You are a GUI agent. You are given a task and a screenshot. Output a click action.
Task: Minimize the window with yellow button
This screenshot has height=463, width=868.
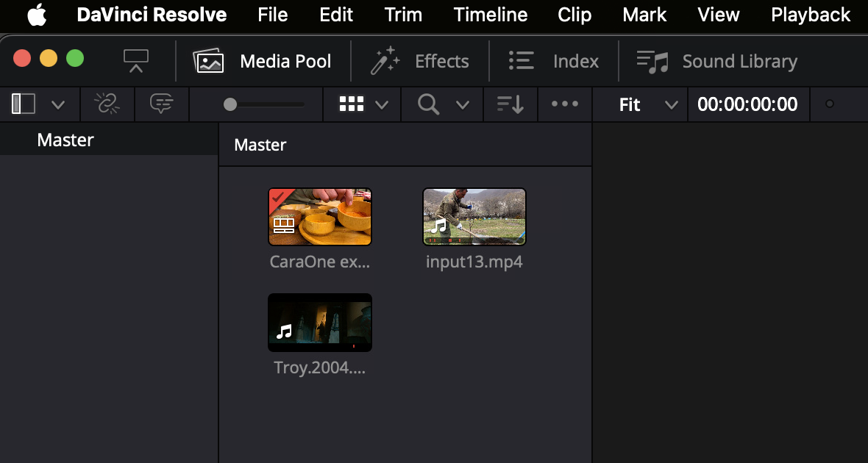(48, 58)
